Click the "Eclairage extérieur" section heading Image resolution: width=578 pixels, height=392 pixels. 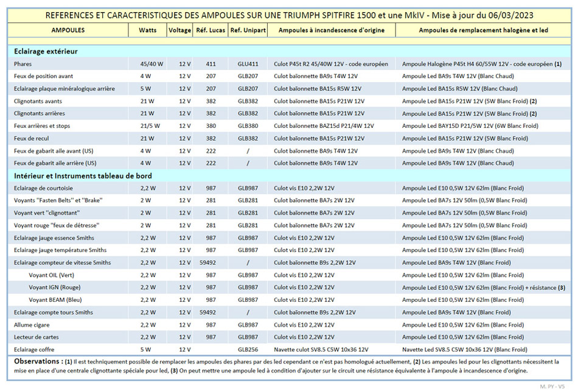(x=46, y=52)
